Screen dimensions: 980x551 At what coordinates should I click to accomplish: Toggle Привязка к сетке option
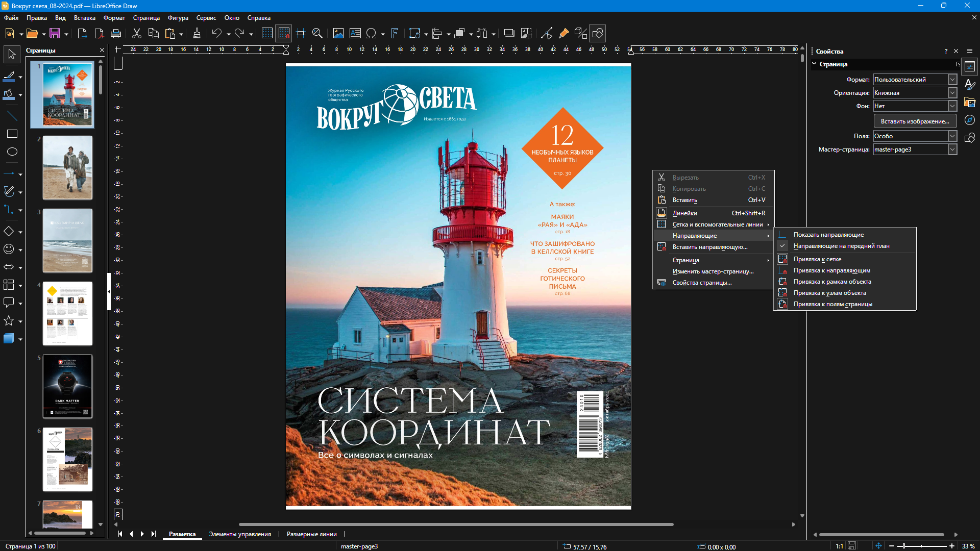click(x=817, y=259)
